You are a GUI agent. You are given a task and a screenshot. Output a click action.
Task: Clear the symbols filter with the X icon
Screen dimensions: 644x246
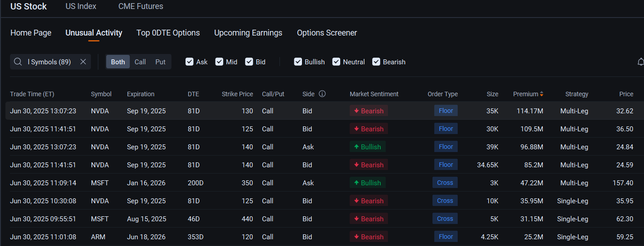click(83, 62)
